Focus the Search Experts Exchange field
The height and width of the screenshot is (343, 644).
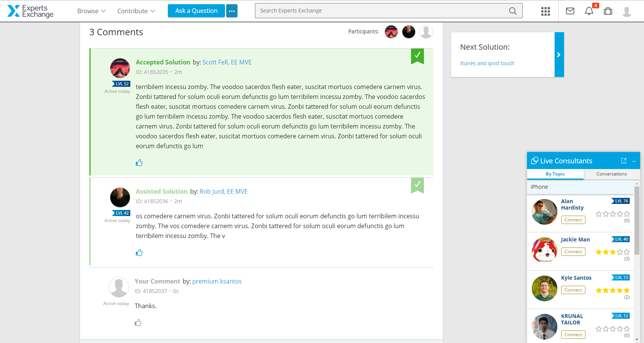pos(389,11)
